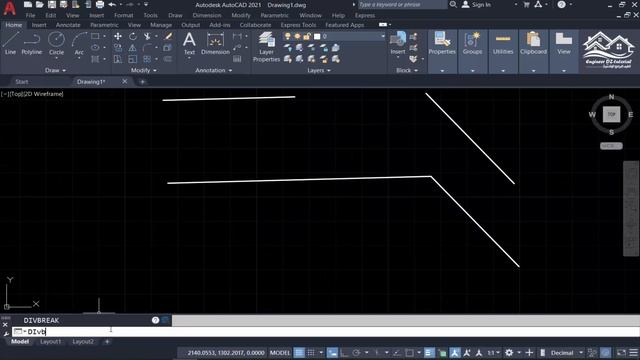
Task: Open the Decimal units dropdown
Action: pos(567,353)
